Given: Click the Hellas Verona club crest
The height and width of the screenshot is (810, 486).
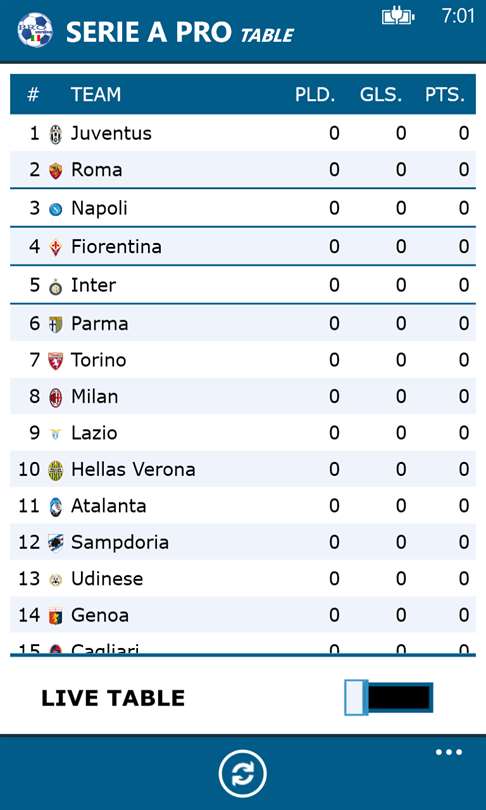Looking at the screenshot, I should tap(56, 471).
